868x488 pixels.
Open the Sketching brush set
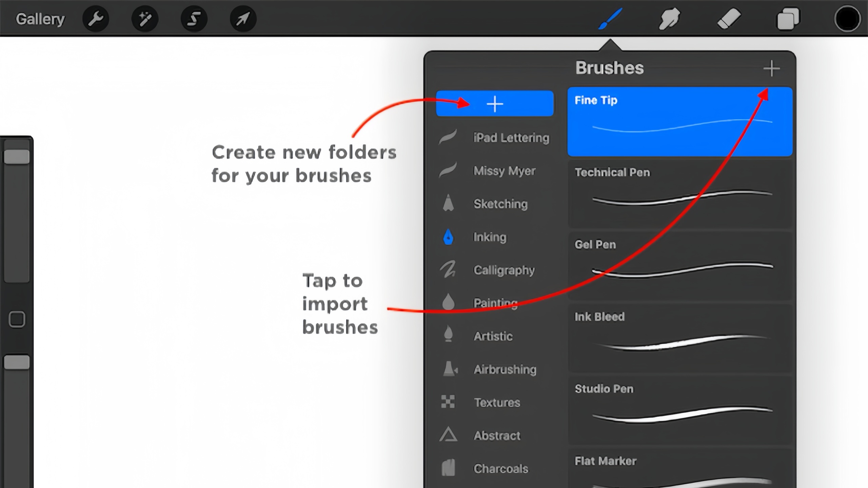495,204
